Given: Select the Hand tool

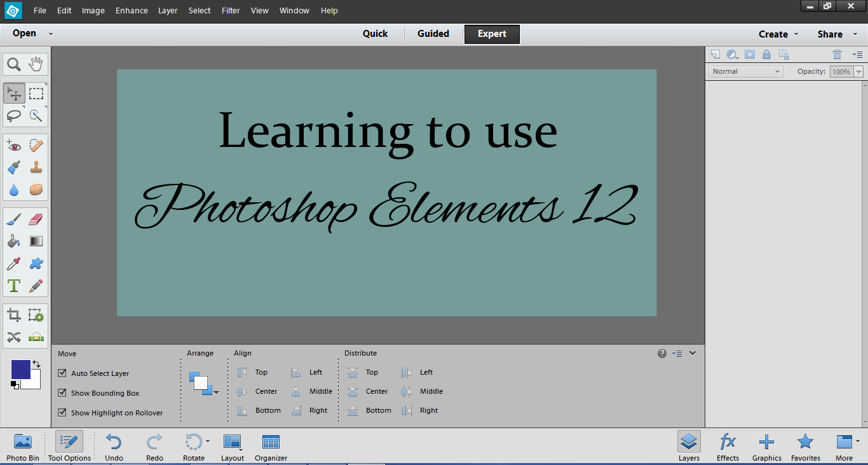Looking at the screenshot, I should [x=36, y=64].
